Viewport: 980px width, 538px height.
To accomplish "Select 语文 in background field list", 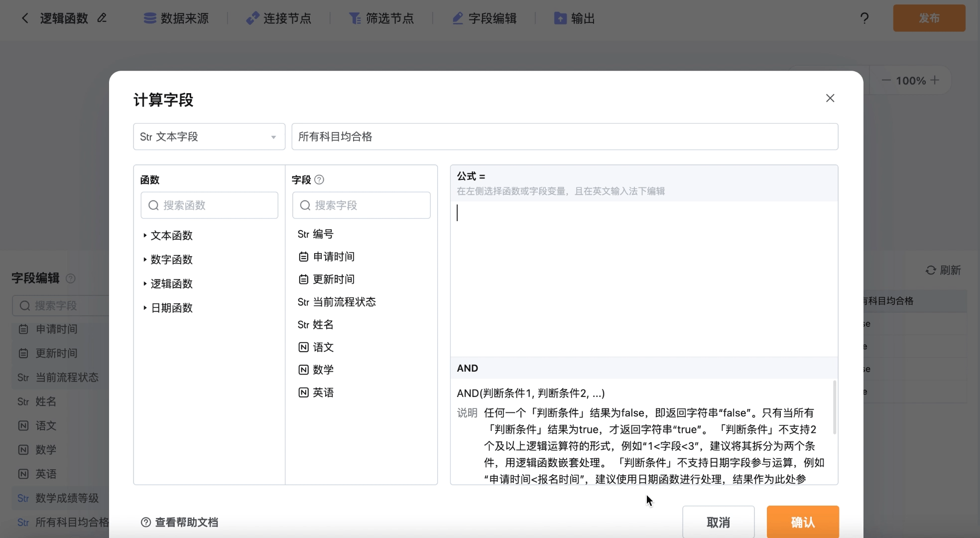I will coord(37,426).
